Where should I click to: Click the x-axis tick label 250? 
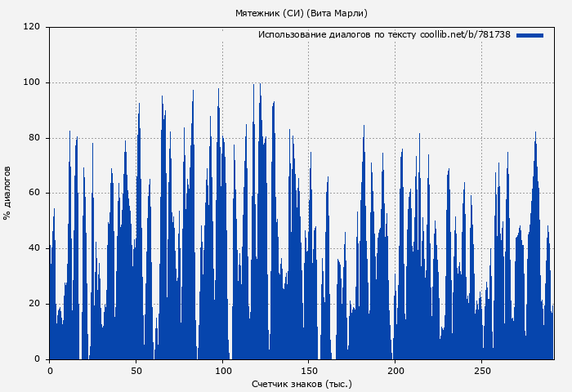point(481,370)
